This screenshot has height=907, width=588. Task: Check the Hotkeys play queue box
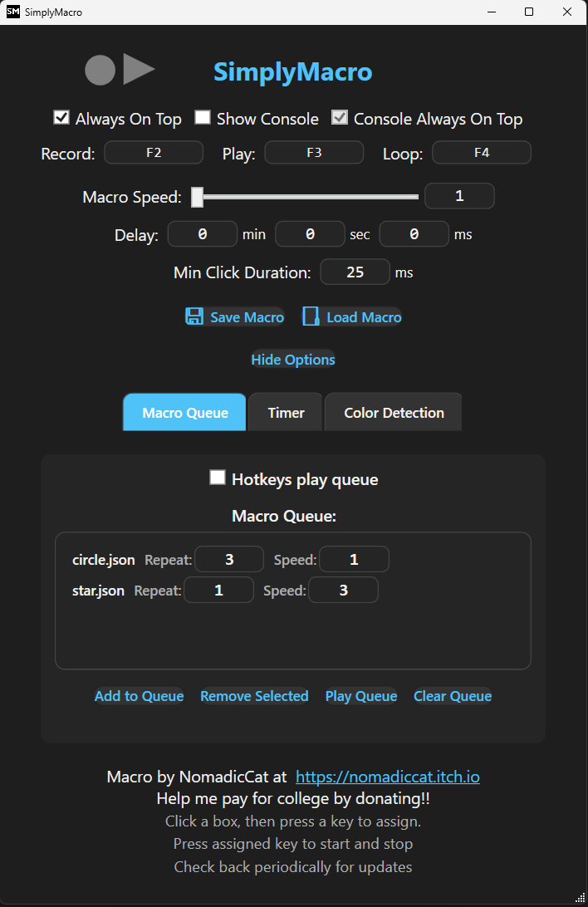218,478
